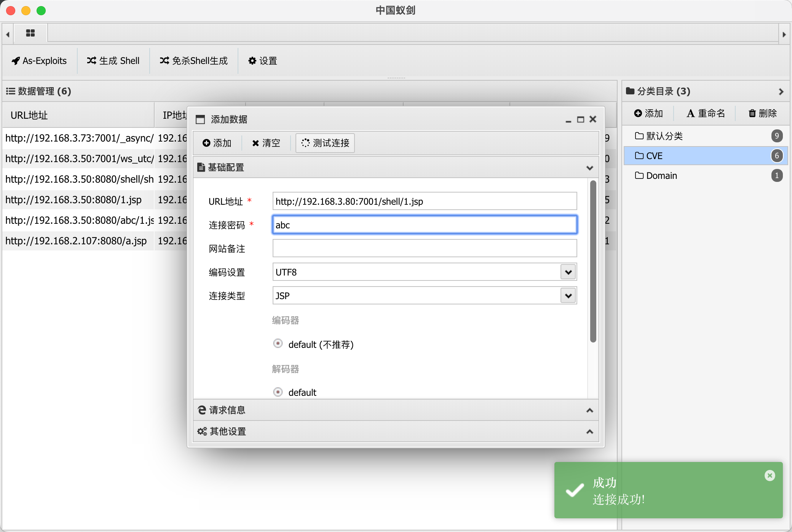The height and width of the screenshot is (532, 792).
Task: Open the As-Exploits rocket tool
Action: pos(39,61)
